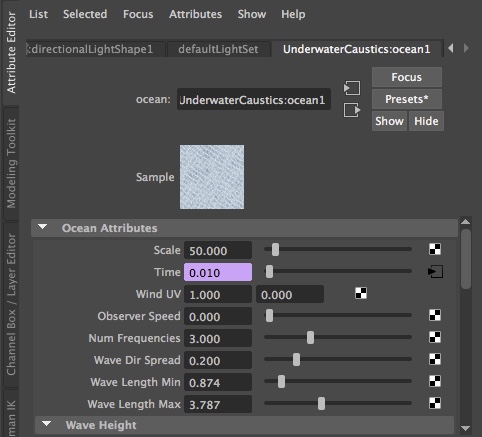Open the Attributes menu
Image resolution: width=482 pixels, height=437 pixels.
click(x=195, y=14)
